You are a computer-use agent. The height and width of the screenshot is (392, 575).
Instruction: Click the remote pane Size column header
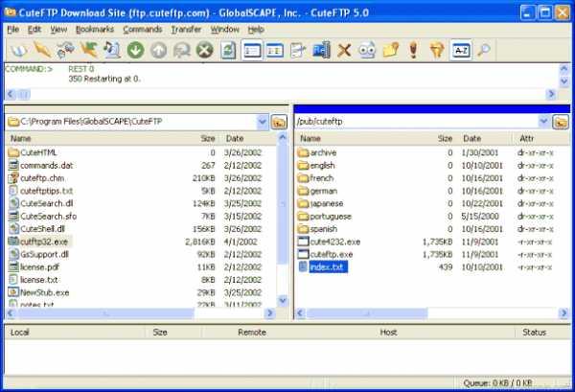(x=445, y=138)
